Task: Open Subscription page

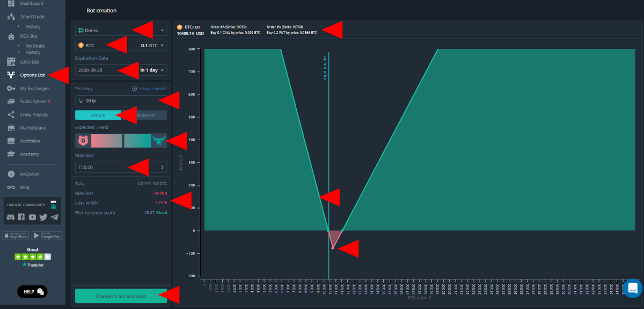Action: (35, 101)
